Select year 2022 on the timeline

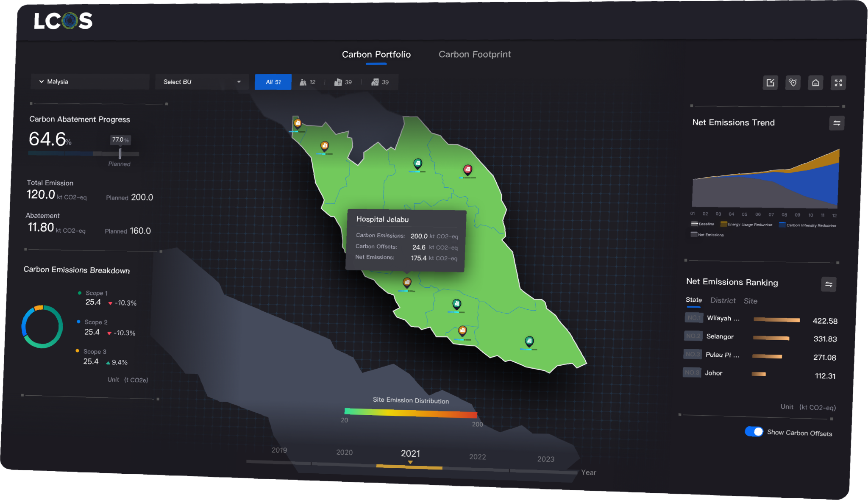click(477, 457)
